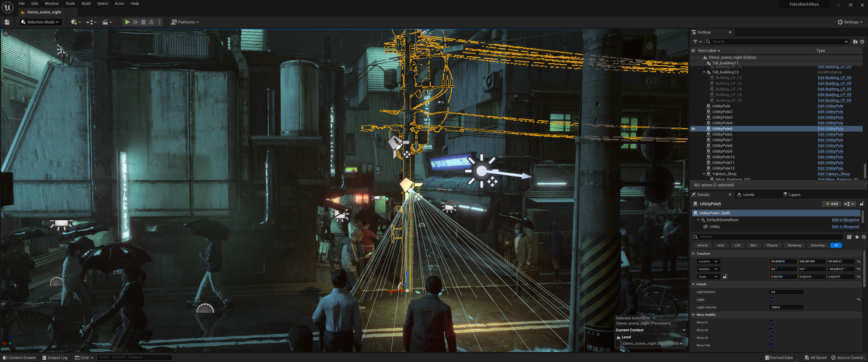Open the Rotation type dropdown
This screenshot has width=868, height=362.
click(x=708, y=269)
